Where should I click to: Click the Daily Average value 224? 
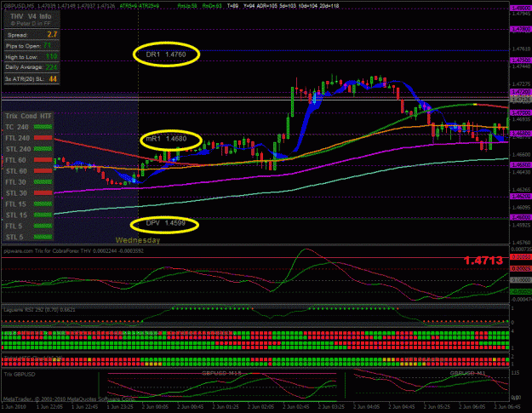(x=52, y=67)
